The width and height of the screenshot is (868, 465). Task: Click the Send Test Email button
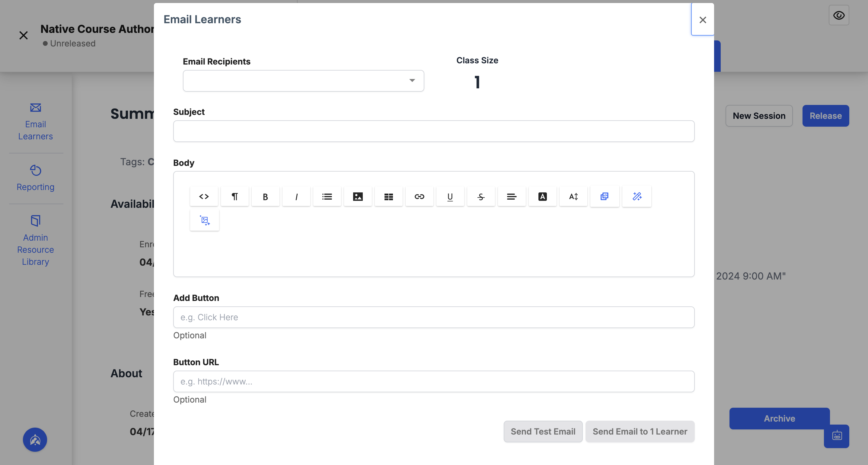[543, 431]
